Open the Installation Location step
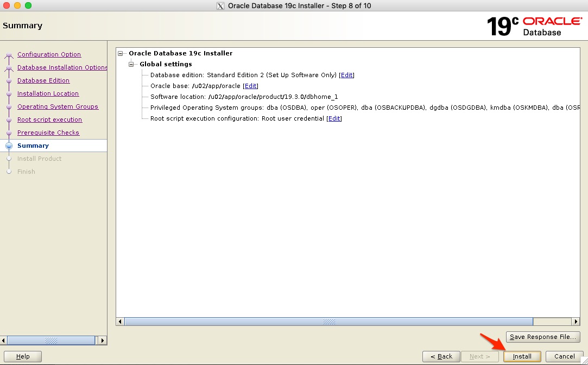 pos(48,93)
